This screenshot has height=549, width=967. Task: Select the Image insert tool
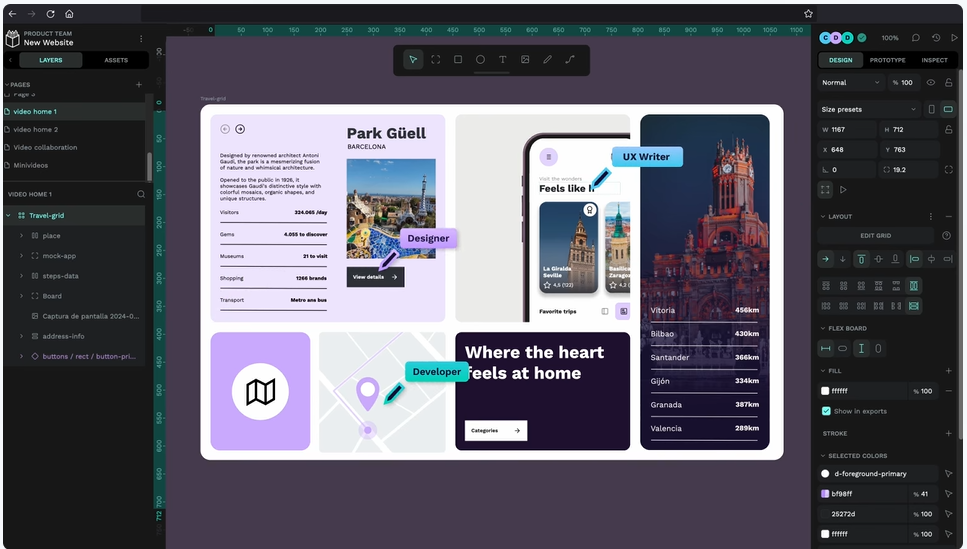point(525,60)
